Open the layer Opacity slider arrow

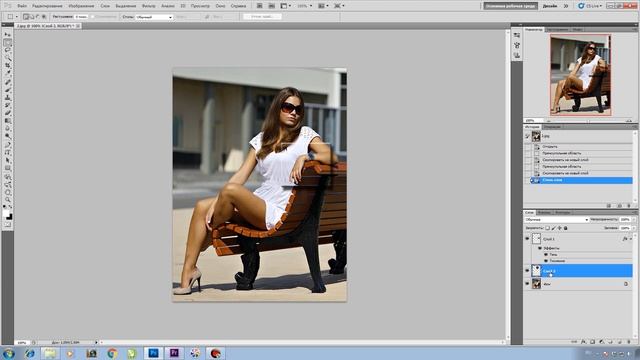click(634, 220)
